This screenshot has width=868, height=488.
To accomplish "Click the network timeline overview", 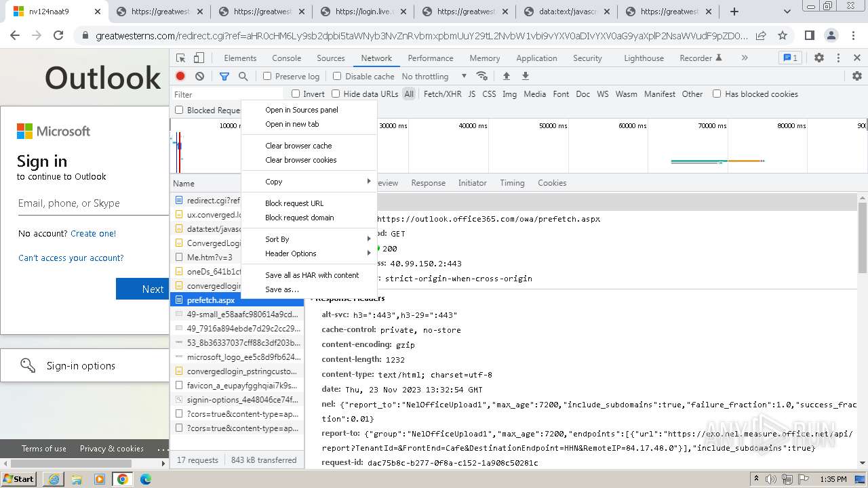I will coord(518,146).
